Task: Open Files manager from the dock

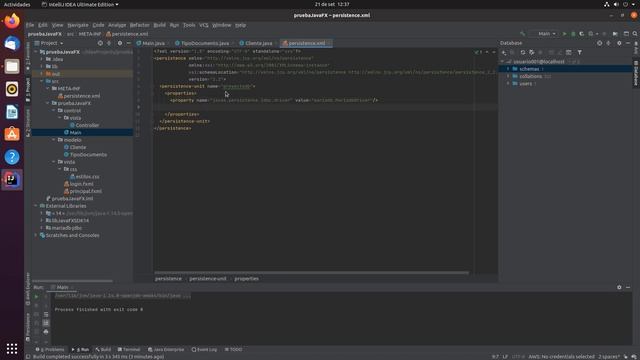Action: pyautogui.click(x=12, y=66)
